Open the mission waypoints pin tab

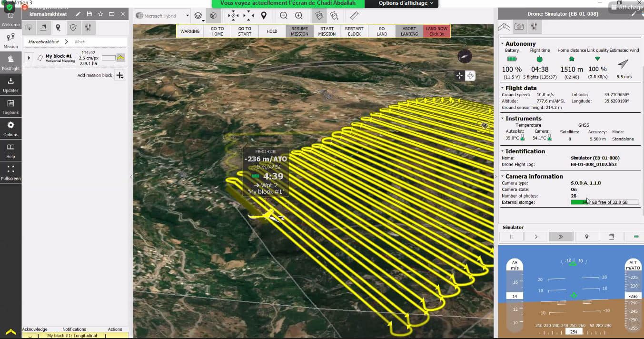(x=58, y=28)
